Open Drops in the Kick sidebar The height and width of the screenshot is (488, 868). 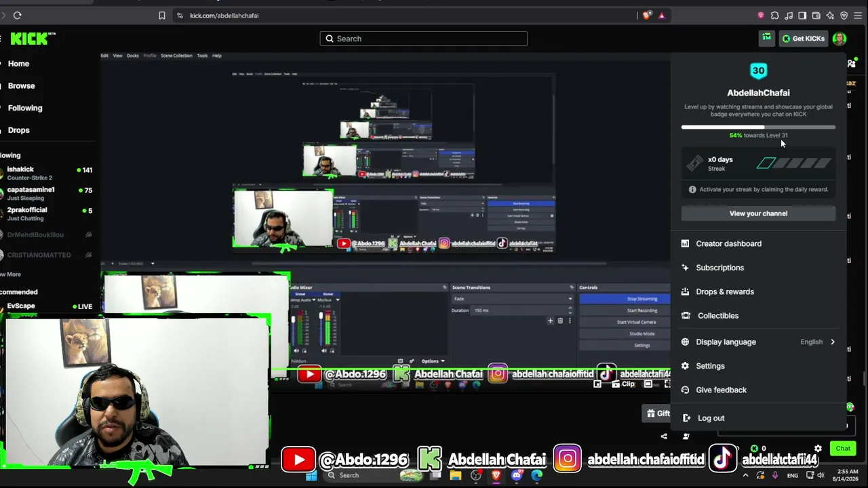[x=18, y=130]
